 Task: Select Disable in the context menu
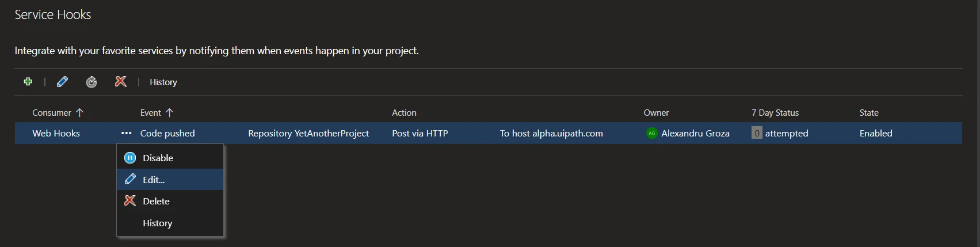point(158,158)
